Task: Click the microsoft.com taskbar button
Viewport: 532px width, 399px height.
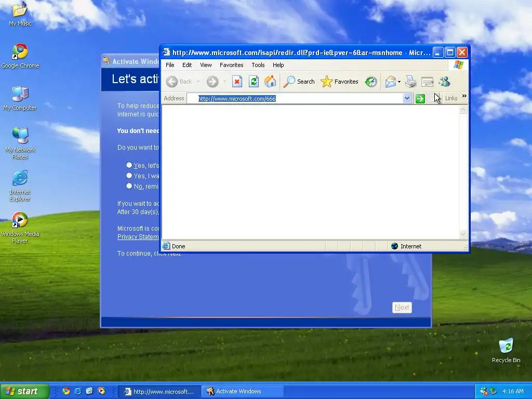Action: [x=159, y=391]
